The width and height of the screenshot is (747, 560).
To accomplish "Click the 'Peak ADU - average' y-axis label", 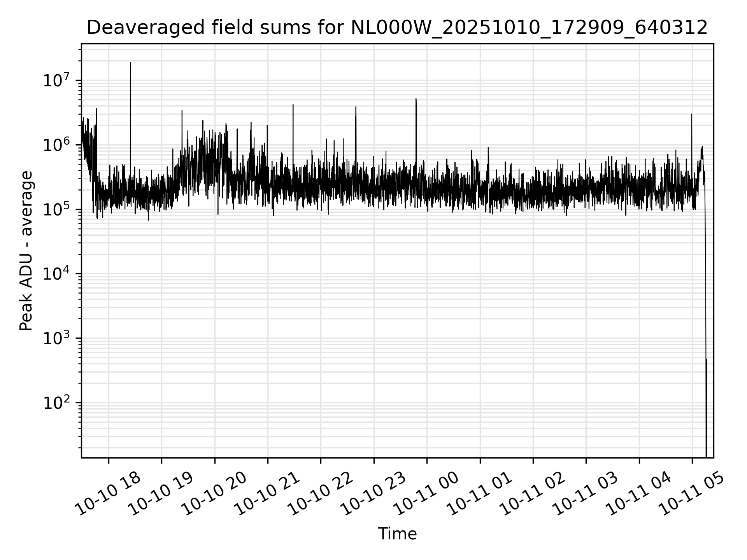I will pos(26,251).
